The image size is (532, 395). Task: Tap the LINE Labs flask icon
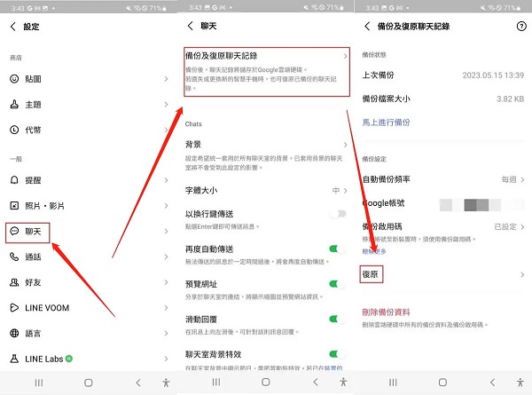click(x=14, y=359)
